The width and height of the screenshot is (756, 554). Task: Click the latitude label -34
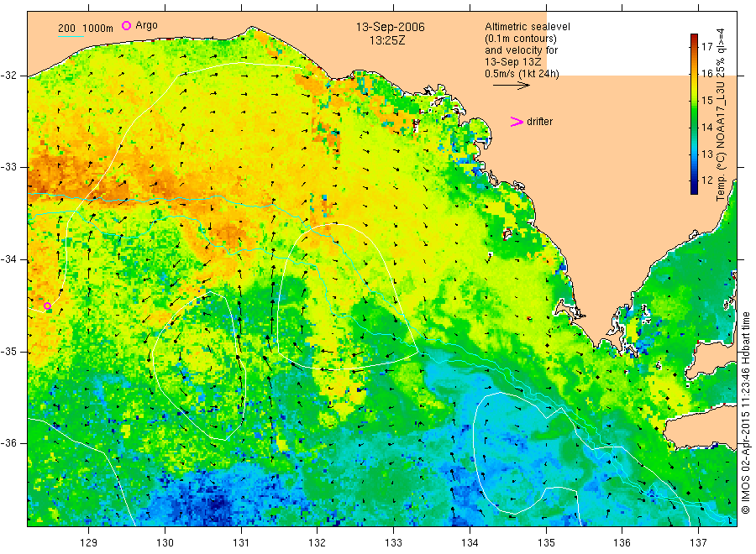tap(8, 259)
